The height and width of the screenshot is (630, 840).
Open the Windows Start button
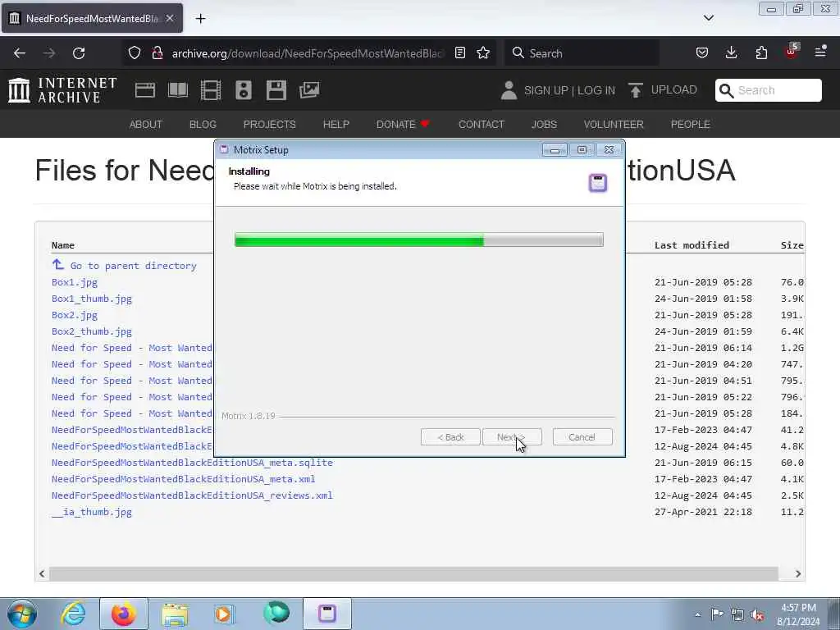coord(21,614)
